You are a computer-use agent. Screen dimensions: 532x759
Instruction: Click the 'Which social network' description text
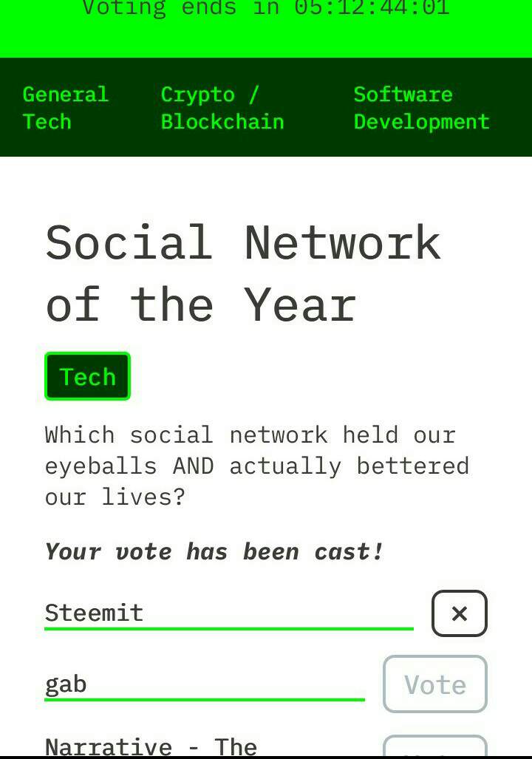pos(250,435)
